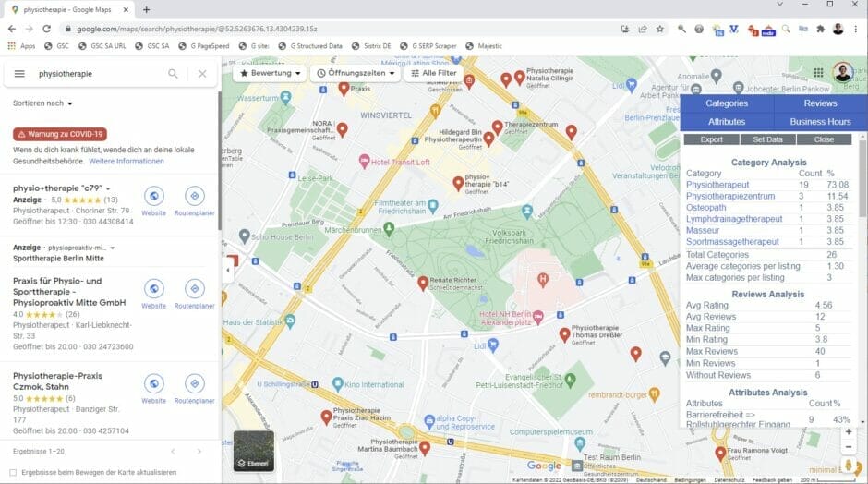Viewport: 868px width, 484px height.
Task: Zoom in on the map
Action: [x=849, y=431]
